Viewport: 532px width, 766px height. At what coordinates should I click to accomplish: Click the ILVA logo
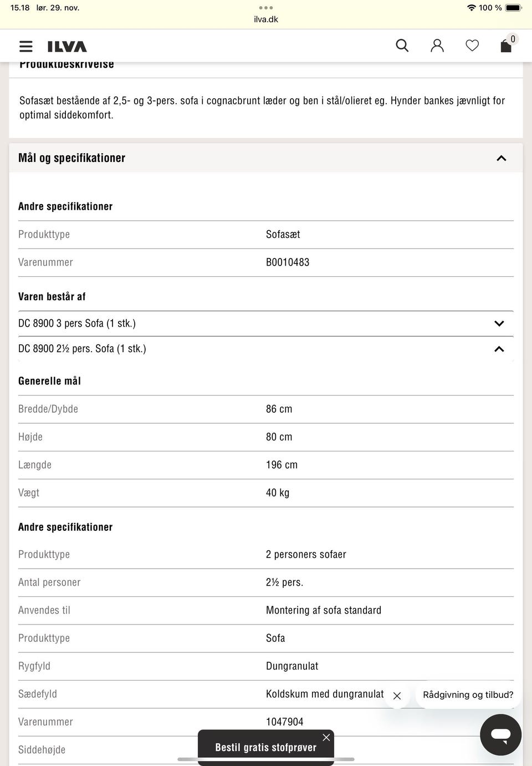[67, 47]
